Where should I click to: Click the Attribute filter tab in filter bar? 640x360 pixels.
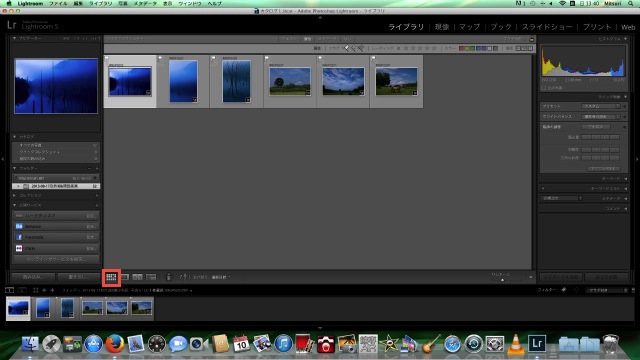(307, 39)
